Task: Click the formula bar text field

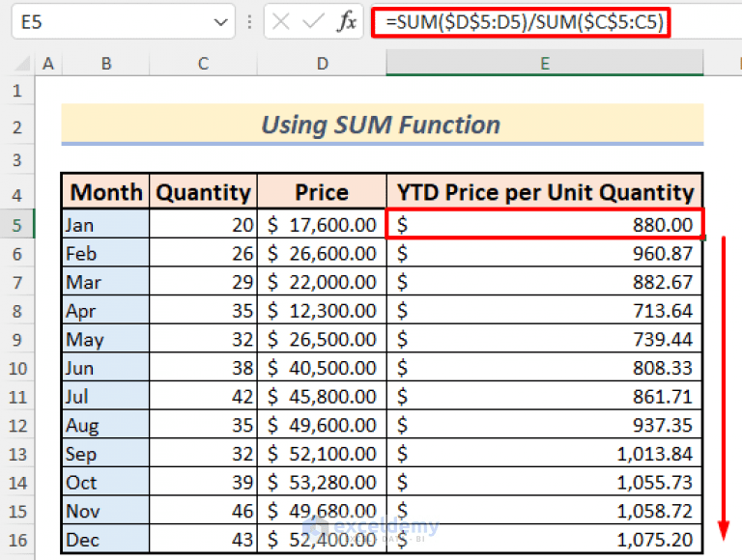Action: click(558, 22)
